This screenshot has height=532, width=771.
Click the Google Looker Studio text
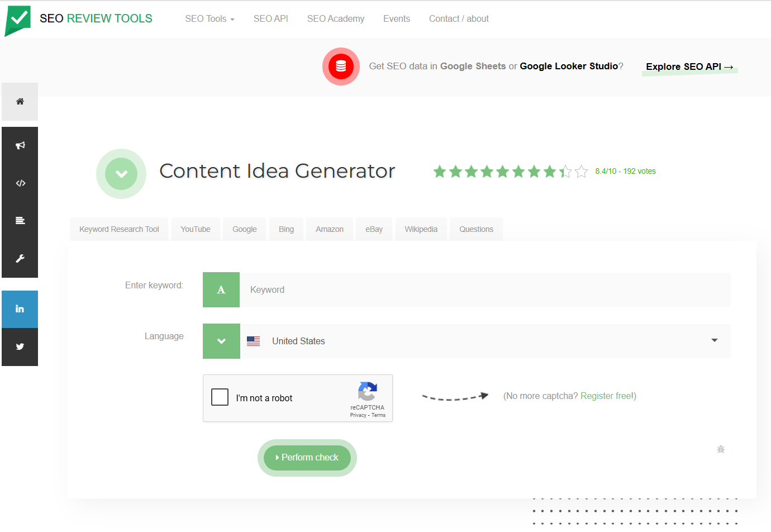coord(569,66)
